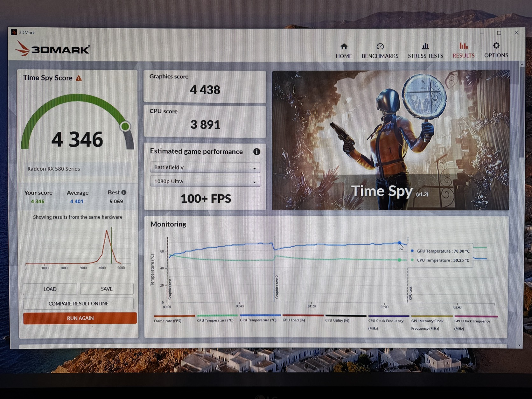The height and width of the screenshot is (399, 532).
Task: Click the 3DMark title bar app icon
Action: (14, 32)
